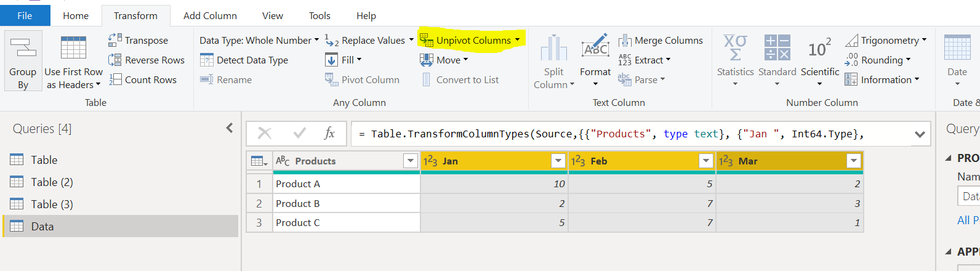Click the Product A cell
This screenshot has width=980, height=271.
(x=345, y=184)
